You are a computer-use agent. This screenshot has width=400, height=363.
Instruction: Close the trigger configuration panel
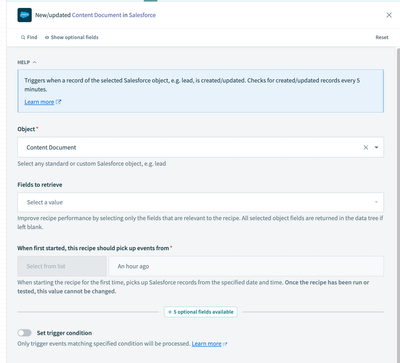pyautogui.click(x=389, y=15)
